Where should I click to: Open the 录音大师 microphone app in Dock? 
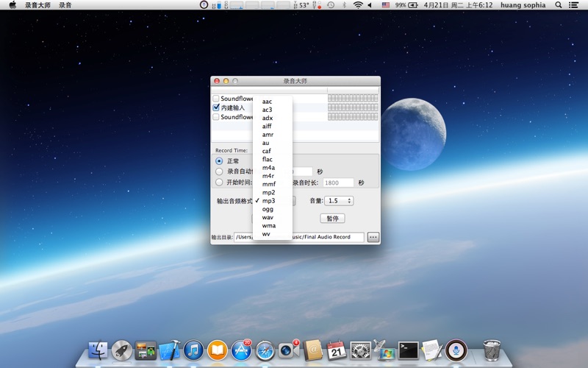point(456,350)
